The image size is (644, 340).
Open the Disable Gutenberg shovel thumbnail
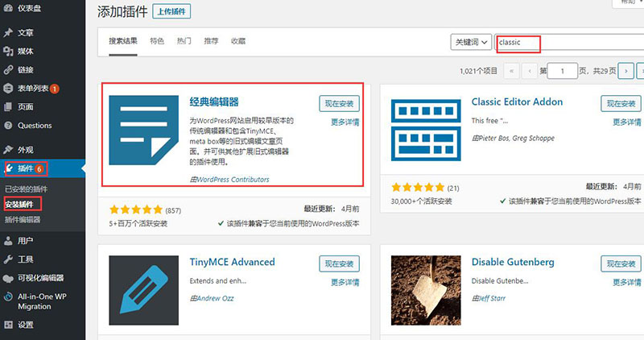pos(426,290)
